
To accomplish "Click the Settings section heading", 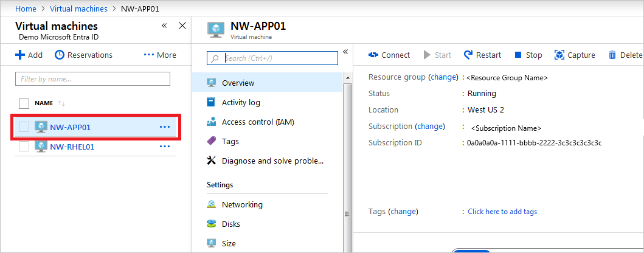I will coord(220,185).
